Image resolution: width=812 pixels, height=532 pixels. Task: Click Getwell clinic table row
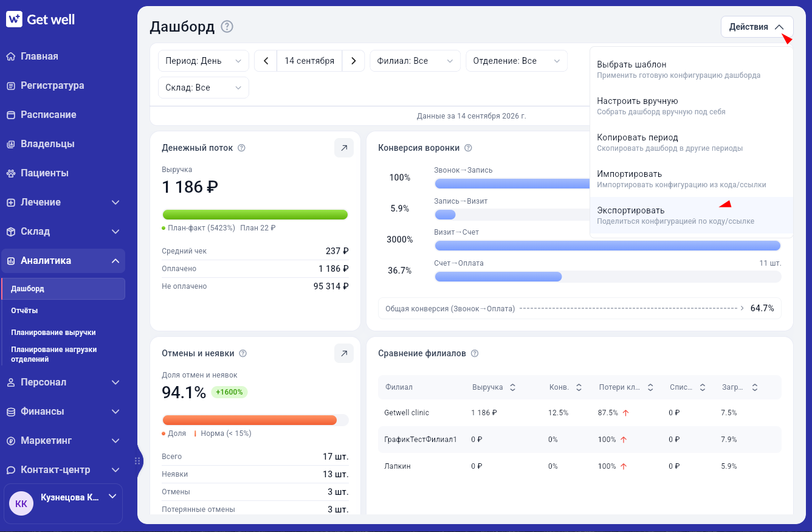(580, 412)
